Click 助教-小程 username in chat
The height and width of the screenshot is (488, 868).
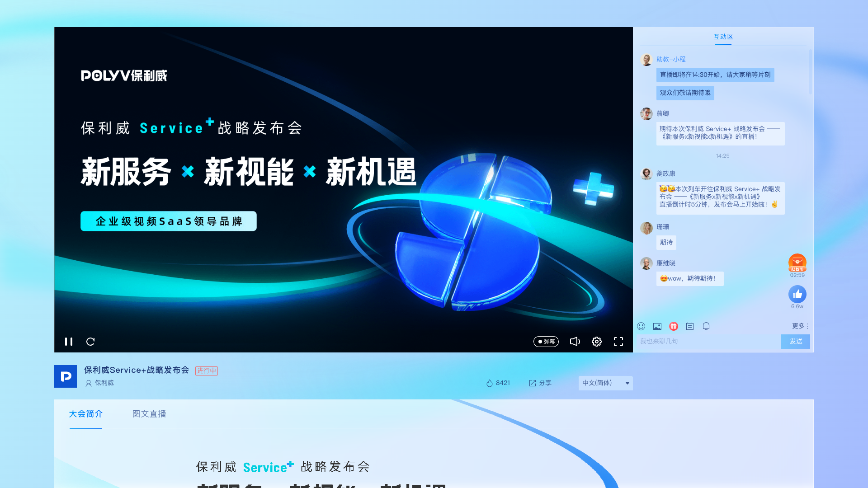671,59
